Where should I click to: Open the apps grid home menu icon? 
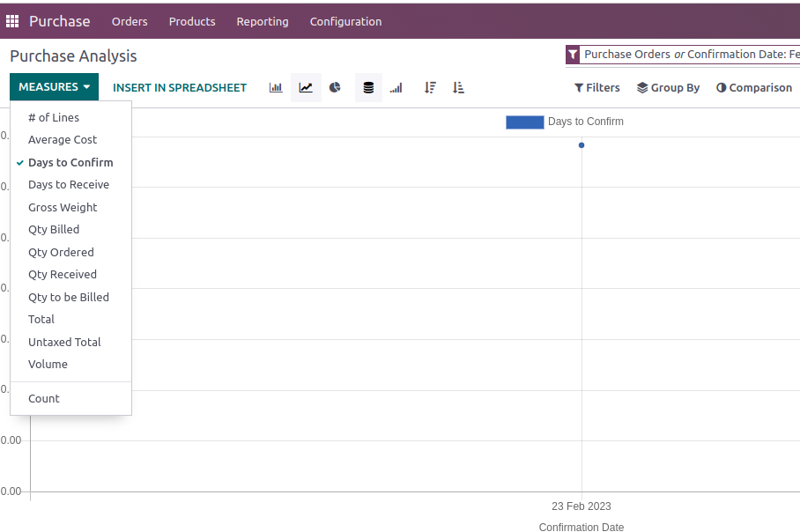[12, 21]
